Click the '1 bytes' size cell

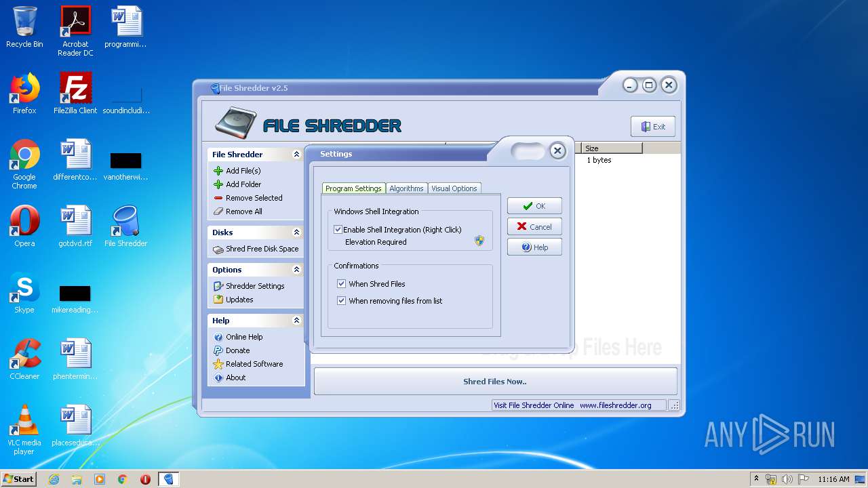coord(599,161)
